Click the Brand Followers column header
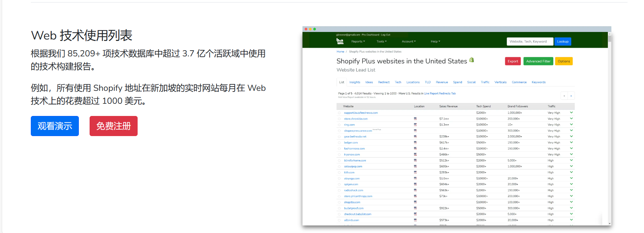Viewport: 644px width, 233px height. [517, 106]
